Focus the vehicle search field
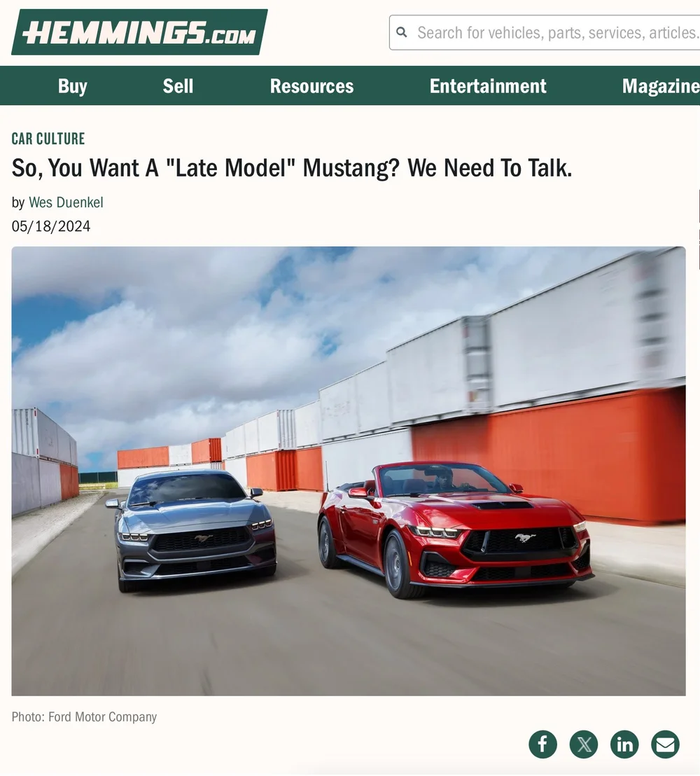Screen dimensions: 700x776 pyautogui.click(x=545, y=33)
